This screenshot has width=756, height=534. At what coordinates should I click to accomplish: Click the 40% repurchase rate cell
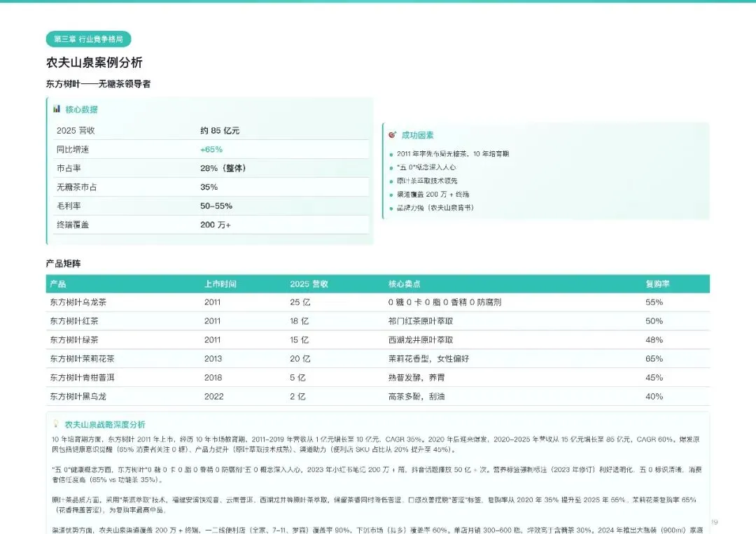click(x=654, y=397)
